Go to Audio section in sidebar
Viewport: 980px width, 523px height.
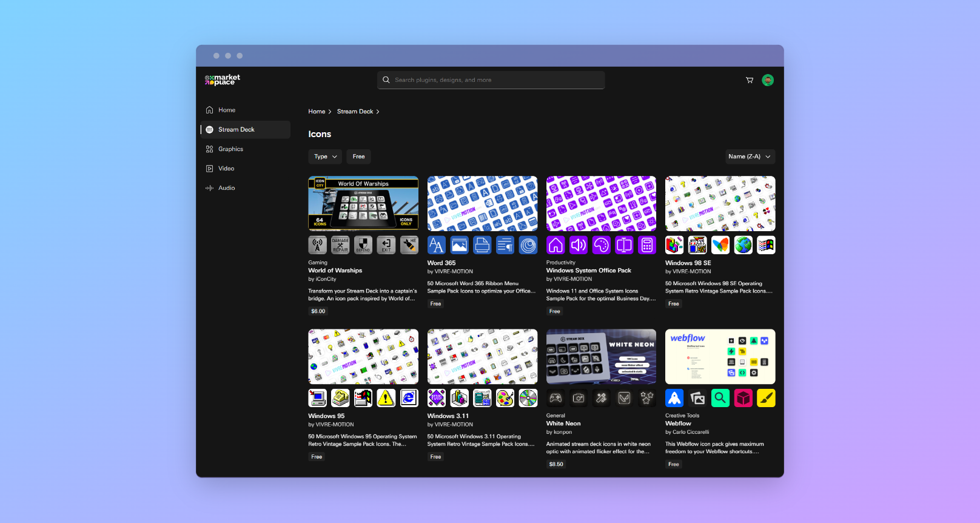[x=226, y=188]
